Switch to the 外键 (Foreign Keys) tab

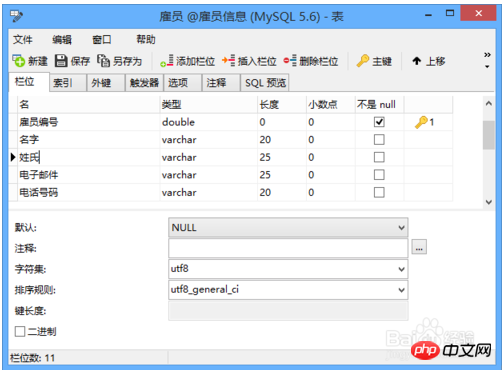coord(106,83)
